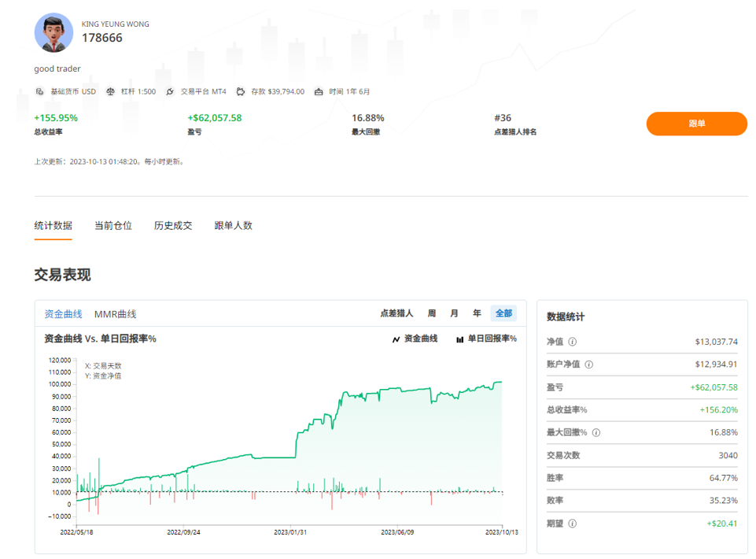Select the 周 time range

[432, 313]
